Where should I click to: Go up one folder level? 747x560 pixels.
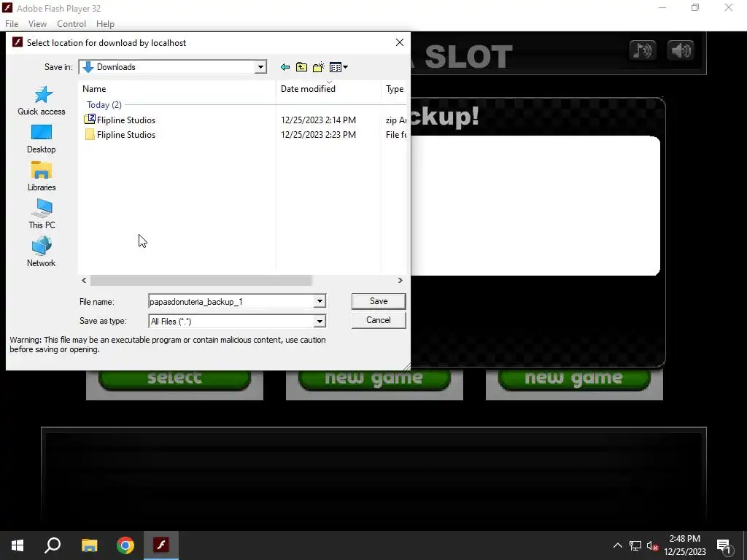pos(301,67)
